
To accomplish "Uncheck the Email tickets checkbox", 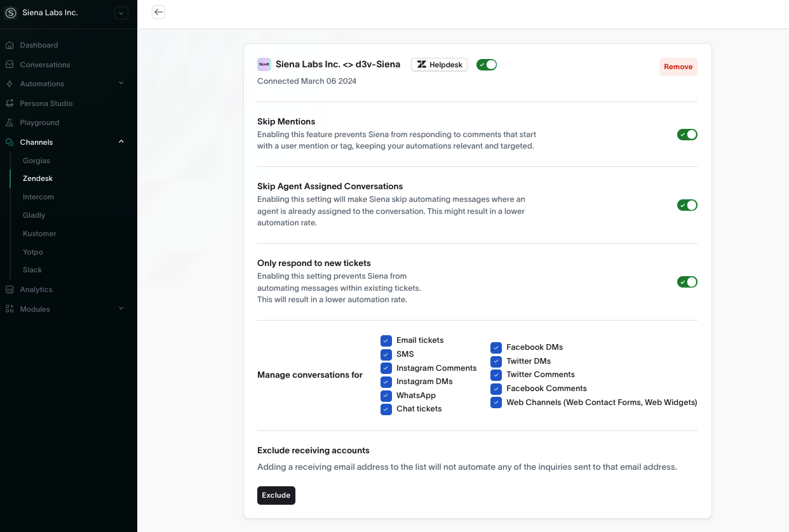I will point(386,341).
